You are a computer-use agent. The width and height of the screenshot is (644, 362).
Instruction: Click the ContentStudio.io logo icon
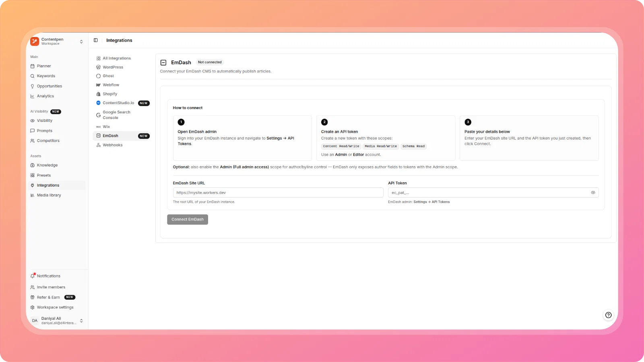coord(98,103)
